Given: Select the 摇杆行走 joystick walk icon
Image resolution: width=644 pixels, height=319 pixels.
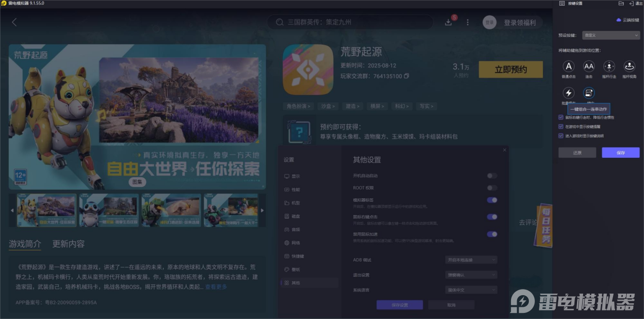Looking at the screenshot, I should click(x=608, y=66).
